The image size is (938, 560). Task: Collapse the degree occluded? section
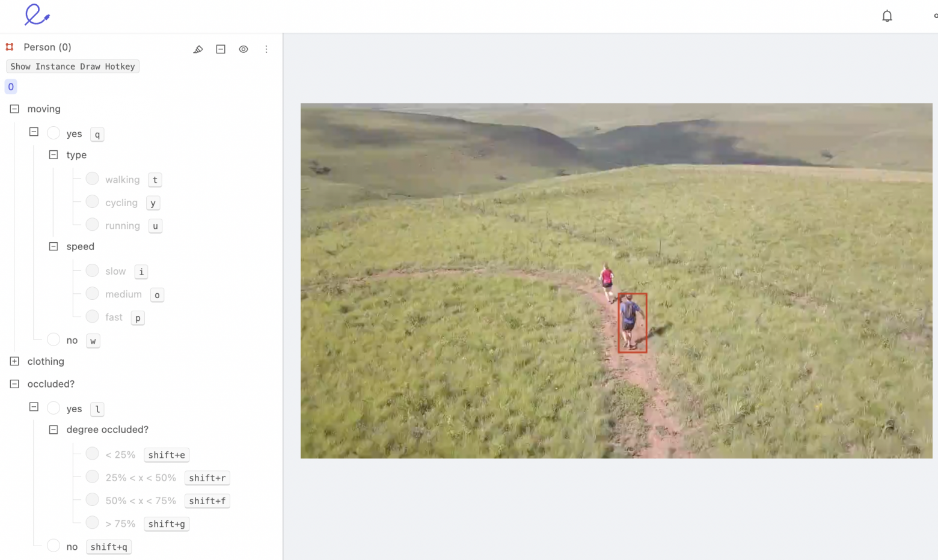coord(54,430)
